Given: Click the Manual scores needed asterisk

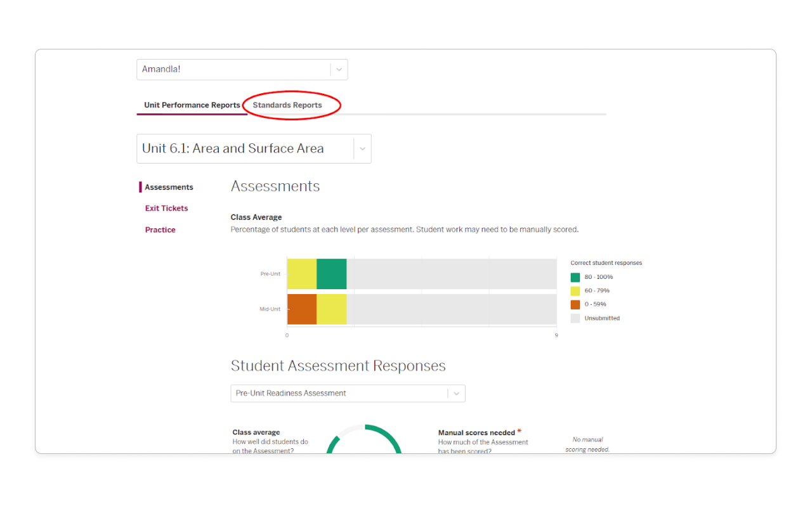Looking at the screenshot, I should pyautogui.click(x=519, y=430).
